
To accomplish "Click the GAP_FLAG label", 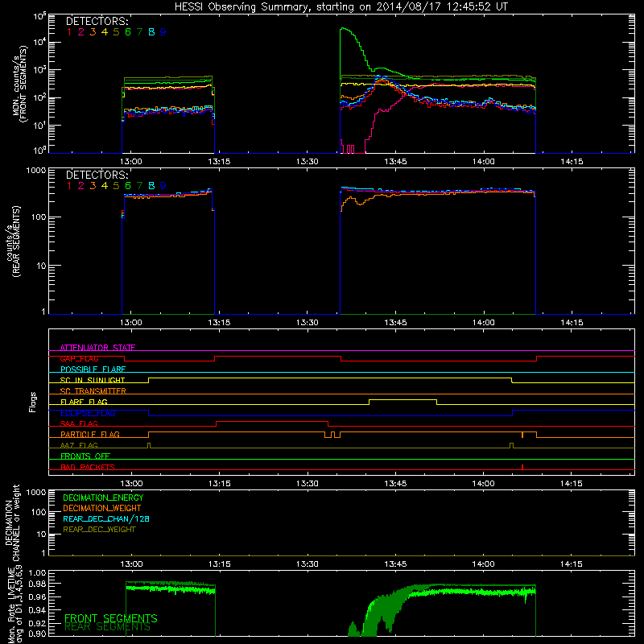I will [79, 358].
